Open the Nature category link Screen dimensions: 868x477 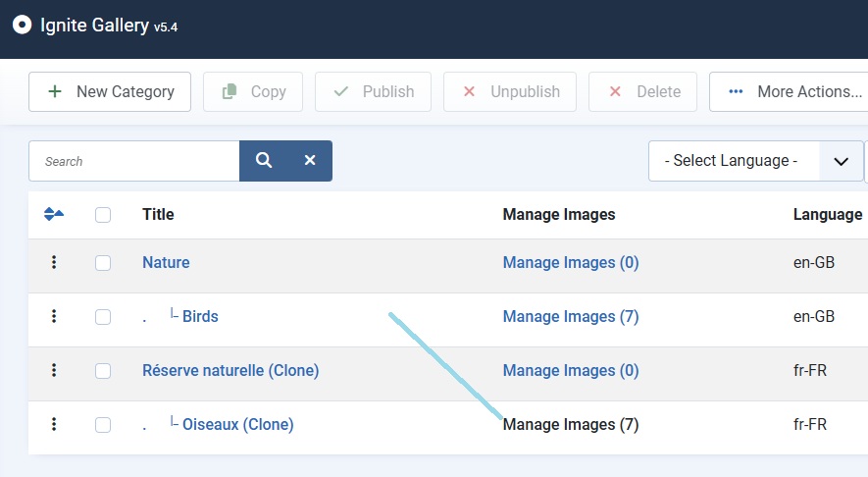pos(166,262)
